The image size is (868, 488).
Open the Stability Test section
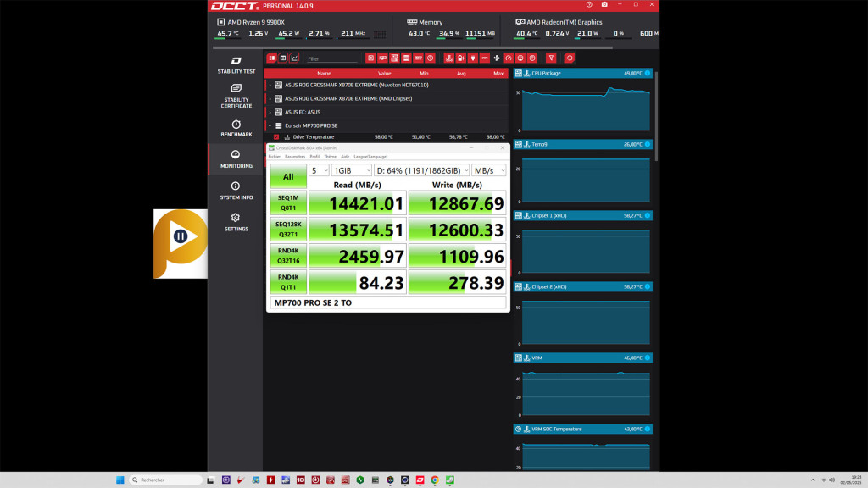coord(236,64)
